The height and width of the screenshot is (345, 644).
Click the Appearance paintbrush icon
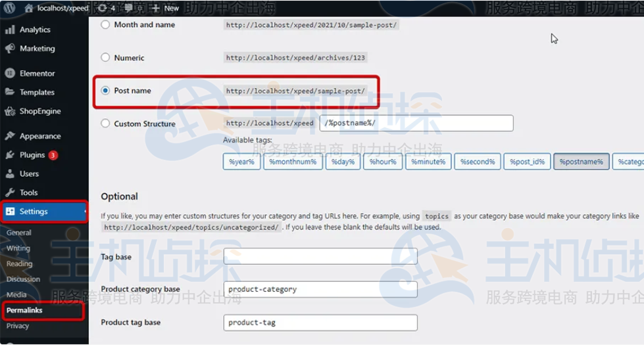[x=11, y=136]
